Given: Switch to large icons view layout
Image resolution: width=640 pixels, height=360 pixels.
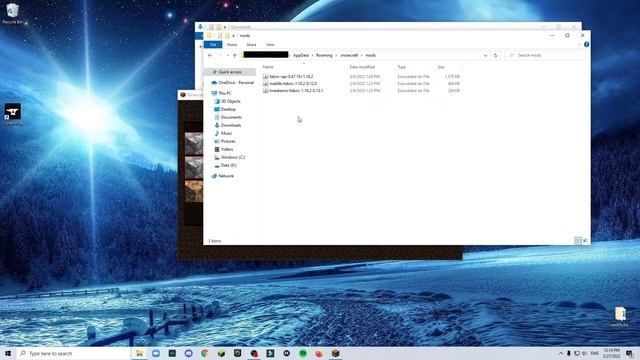Looking at the screenshot, I should coord(585,241).
